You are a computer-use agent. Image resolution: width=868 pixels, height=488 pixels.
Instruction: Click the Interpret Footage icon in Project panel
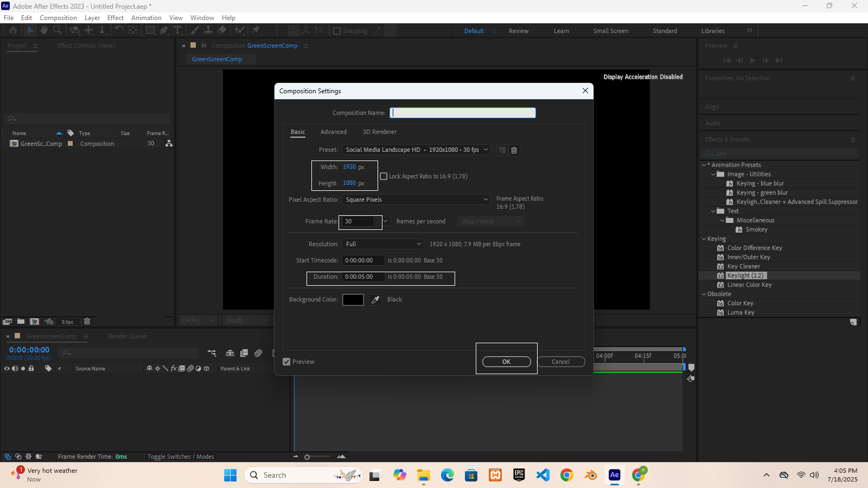[8, 322]
